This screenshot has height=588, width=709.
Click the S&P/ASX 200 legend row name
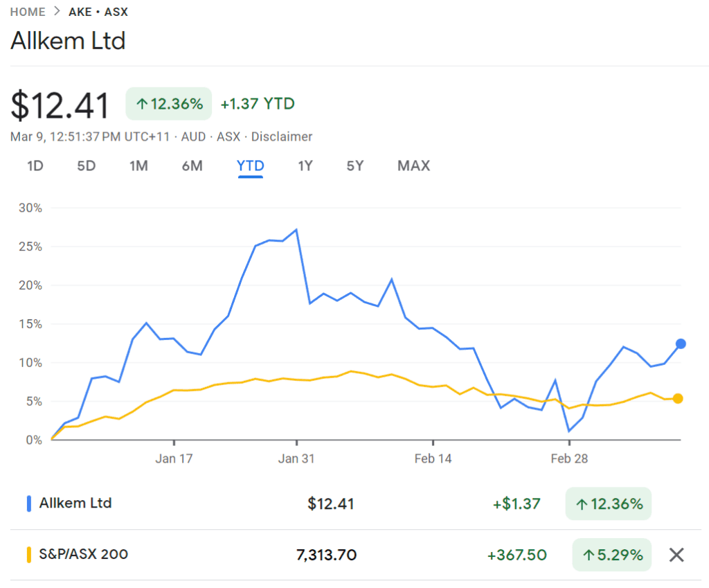click(x=84, y=554)
